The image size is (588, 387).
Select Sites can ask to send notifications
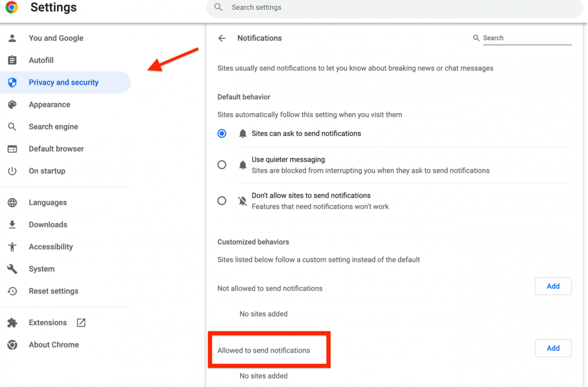tap(222, 134)
